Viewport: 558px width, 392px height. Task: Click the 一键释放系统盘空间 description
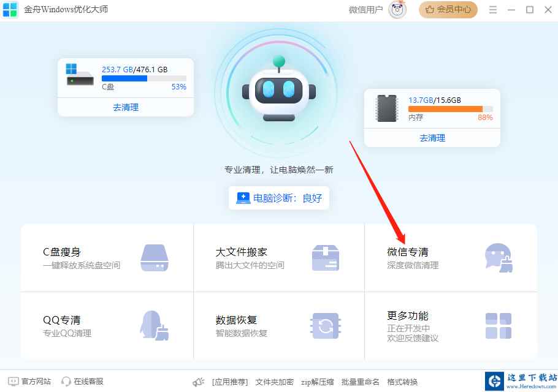tap(82, 265)
